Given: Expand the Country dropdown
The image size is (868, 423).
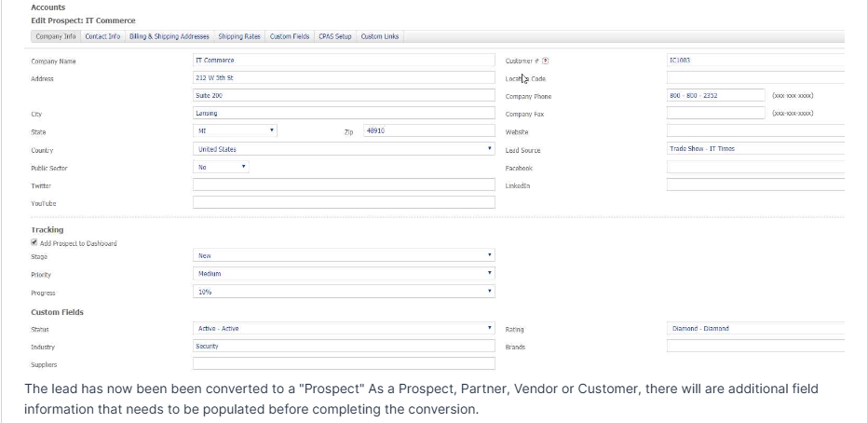Looking at the screenshot, I should (343, 149).
